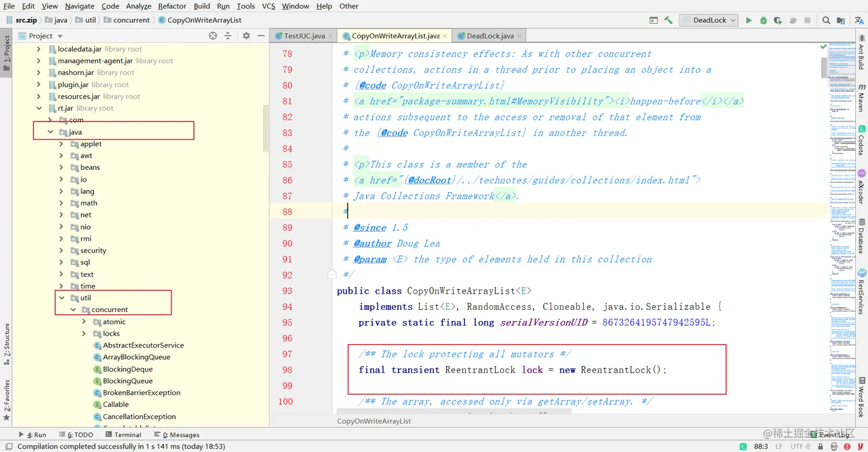
Task: Click the Translate icon in toolbar
Action: pos(859,20)
